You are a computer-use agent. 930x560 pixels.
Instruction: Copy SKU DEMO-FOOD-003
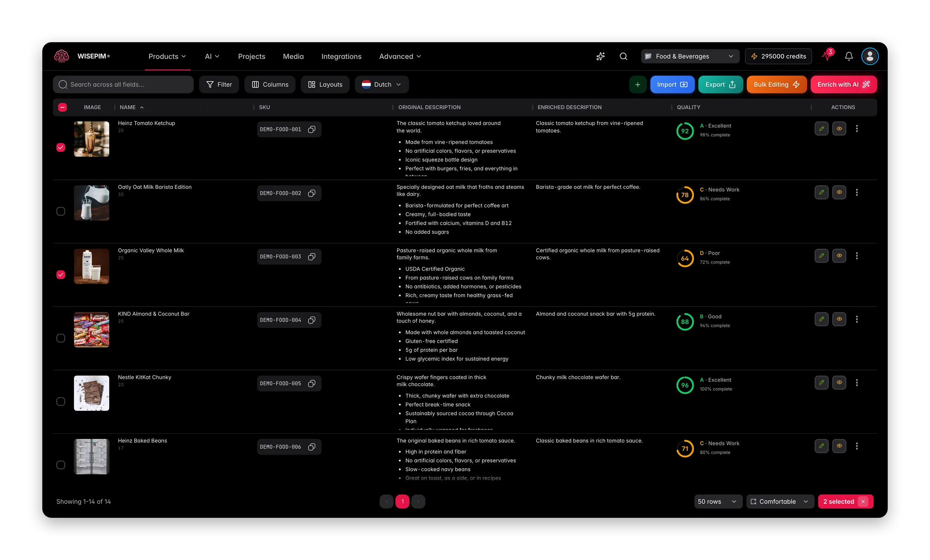312,257
